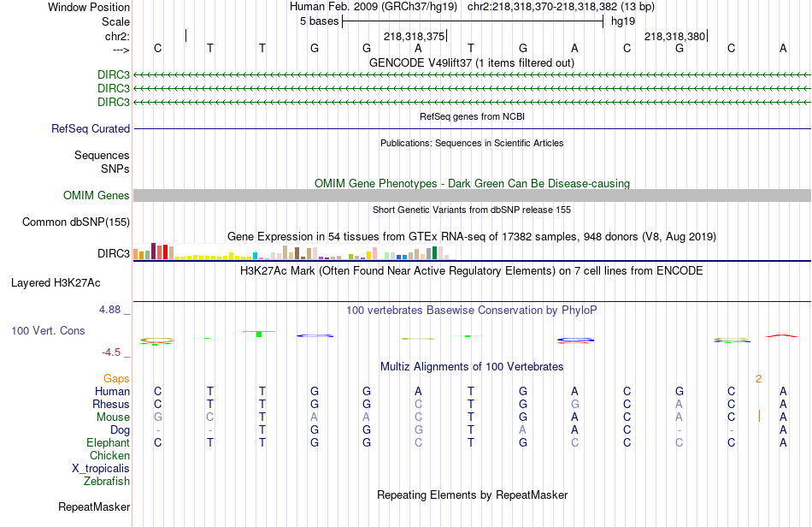Click the orange gap count 2

tap(758, 379)
